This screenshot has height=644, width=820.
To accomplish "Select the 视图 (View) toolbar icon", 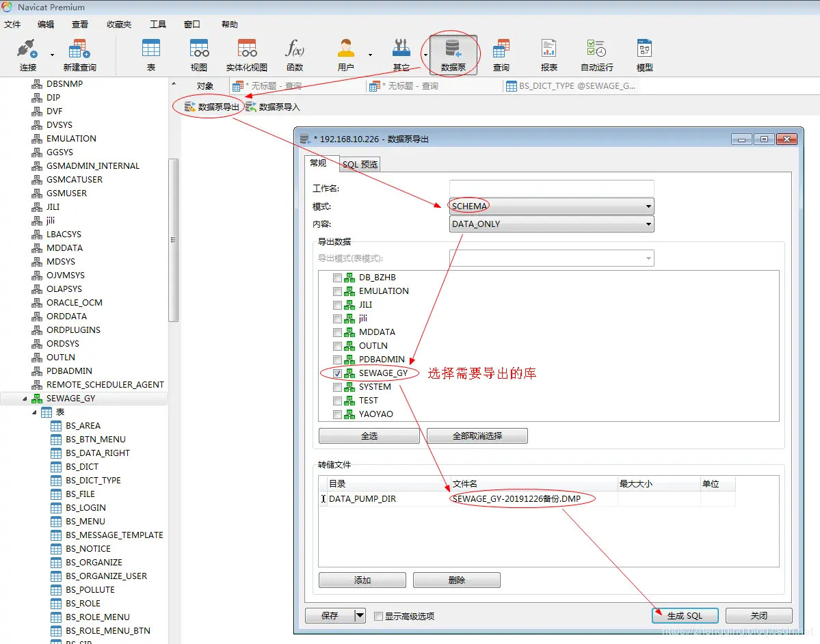I will pyautogui.click(x=199, y=55).
